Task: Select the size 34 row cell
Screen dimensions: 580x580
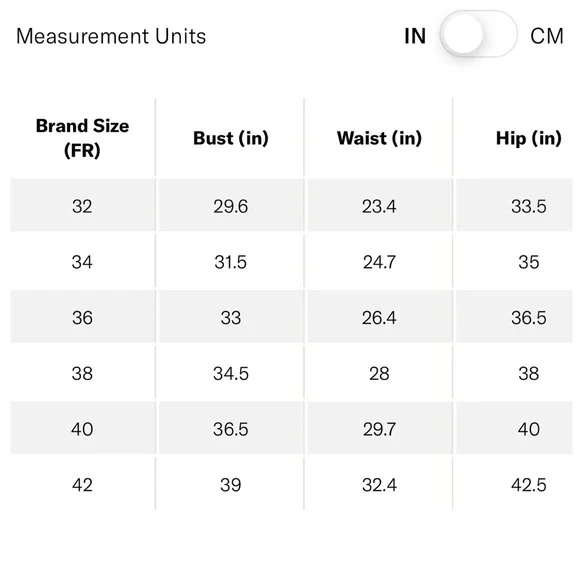Action: click(x=82, y=262)
